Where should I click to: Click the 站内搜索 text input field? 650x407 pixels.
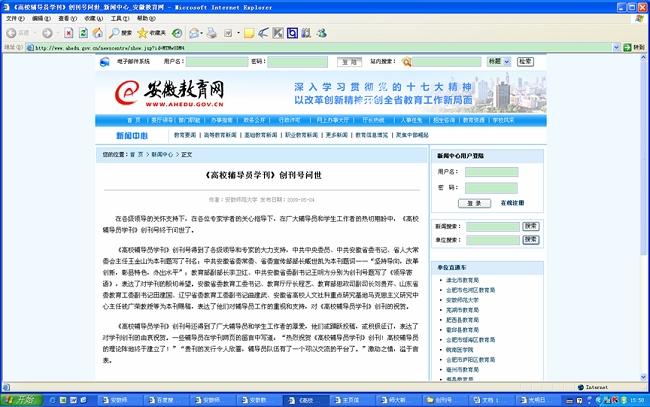(x=447, y=62)
